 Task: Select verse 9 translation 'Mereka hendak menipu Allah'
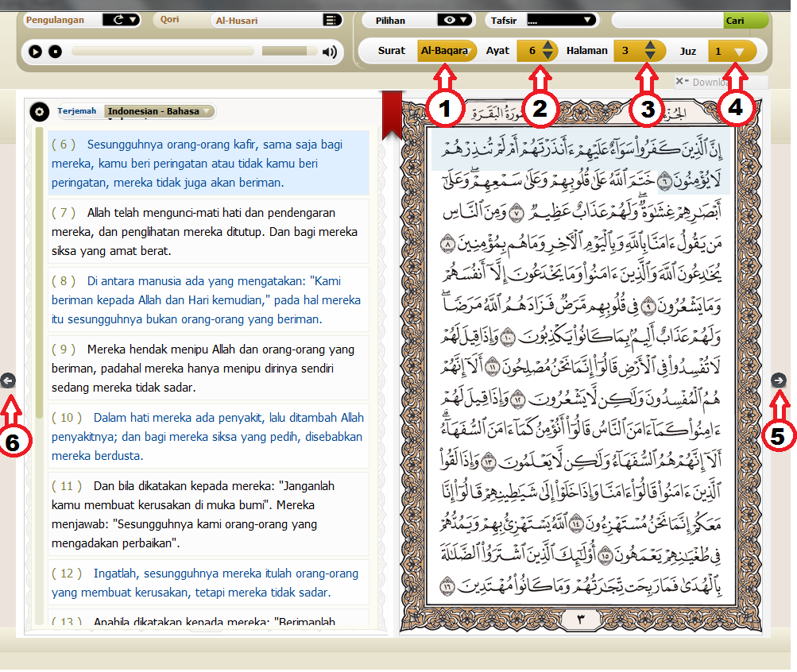[208, 368]
